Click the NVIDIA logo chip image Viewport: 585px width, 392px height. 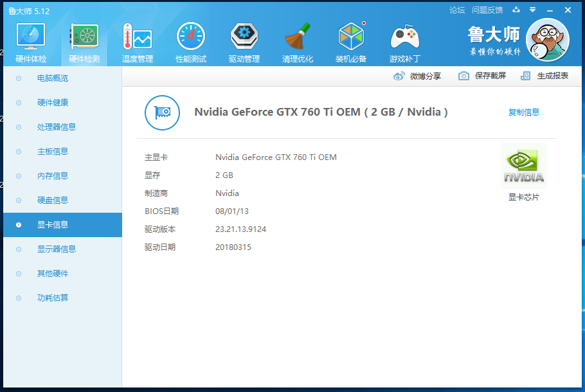click(524, 166)
